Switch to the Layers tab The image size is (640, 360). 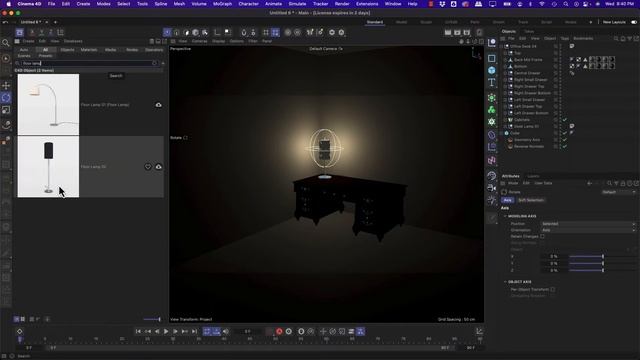533,176
